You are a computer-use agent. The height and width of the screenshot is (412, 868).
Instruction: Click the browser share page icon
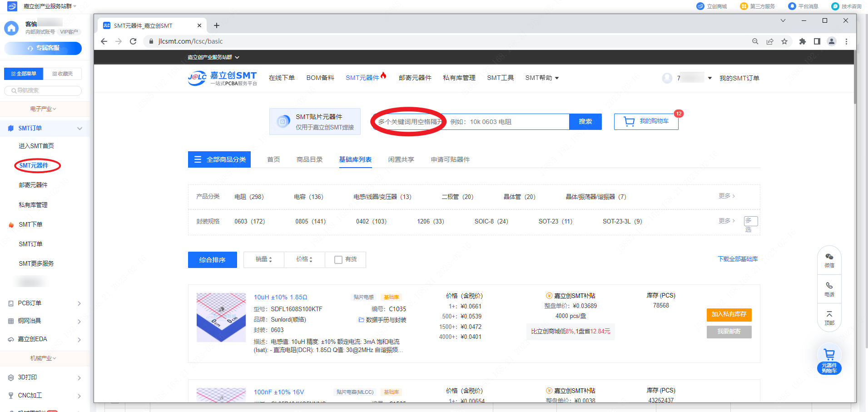pyautogui.click(x=770, y=41)
